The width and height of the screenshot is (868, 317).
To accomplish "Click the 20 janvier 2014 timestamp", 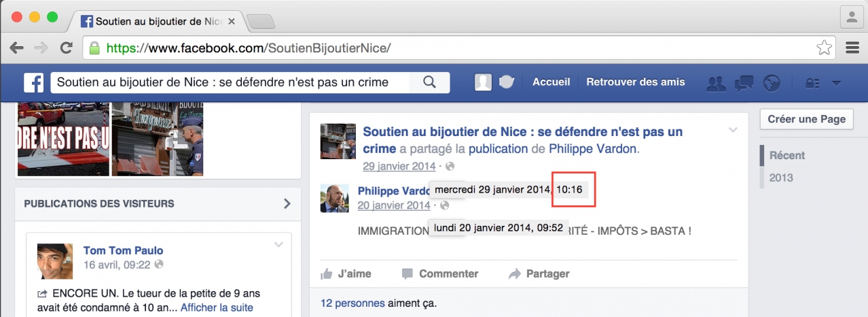I will (x=394, y=205).
